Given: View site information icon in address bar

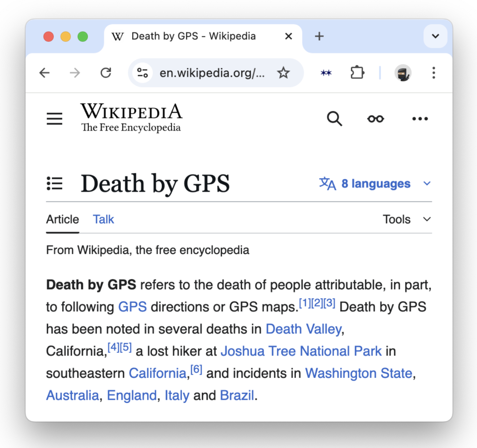Looking at the screenshot, I should [x=143, y=73].
